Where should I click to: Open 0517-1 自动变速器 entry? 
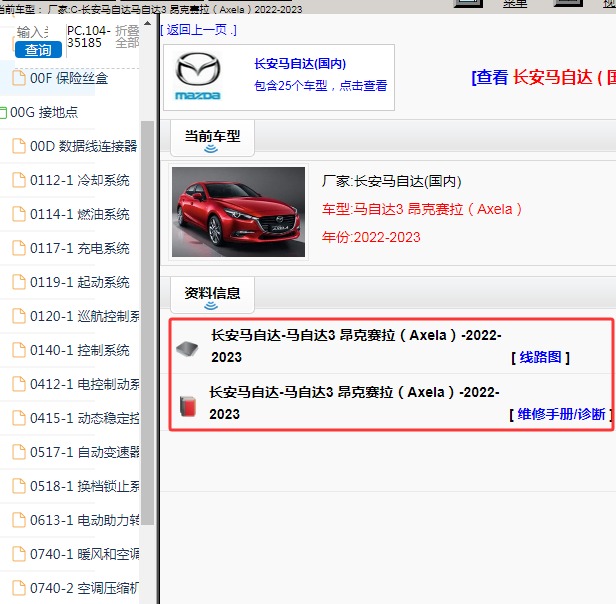[x=84, y=452]
